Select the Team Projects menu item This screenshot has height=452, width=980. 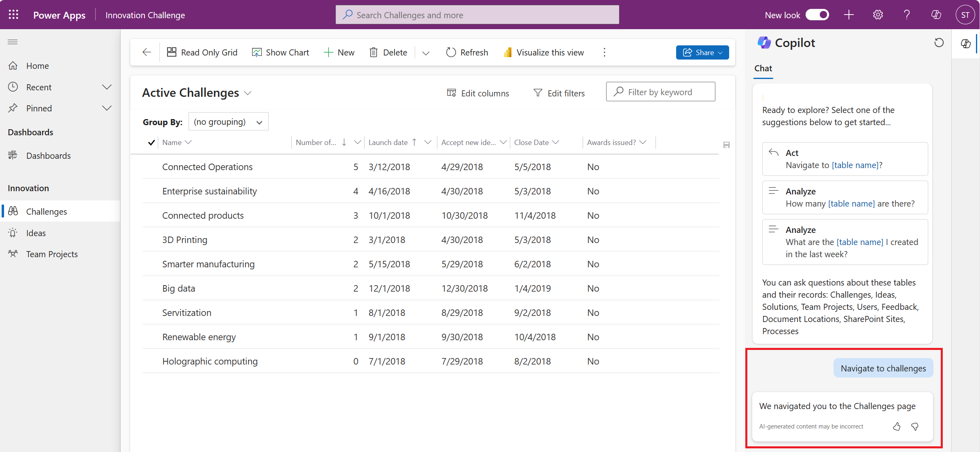(52, 254)
